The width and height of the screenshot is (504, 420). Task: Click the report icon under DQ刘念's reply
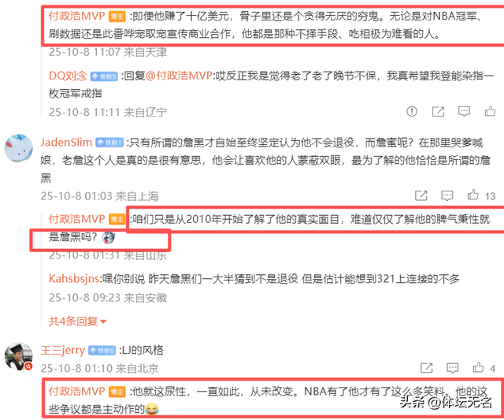pos(412,111)
